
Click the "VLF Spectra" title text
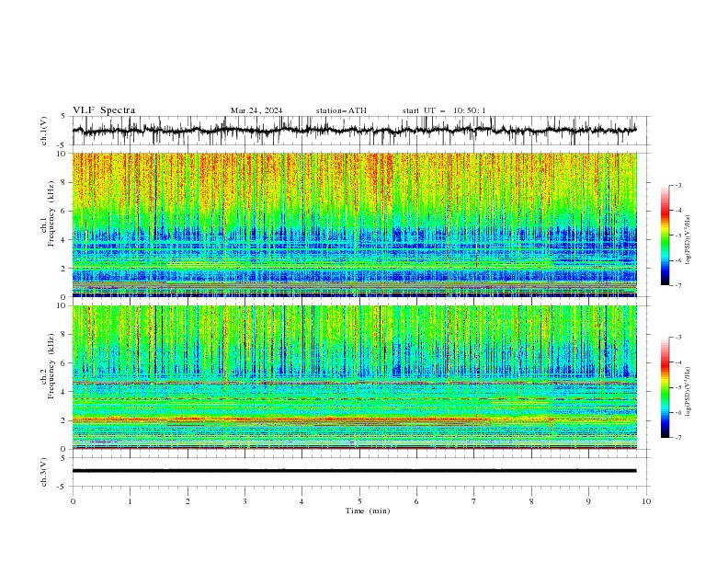tap(104, 110)
